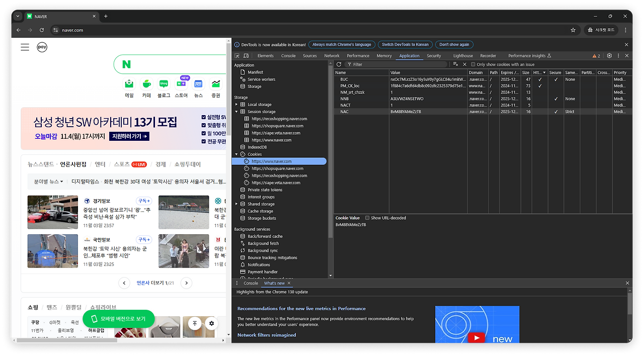Select the inspect element icon in DevTools
Screen dimensions: 644x356
tap(236, 55)
